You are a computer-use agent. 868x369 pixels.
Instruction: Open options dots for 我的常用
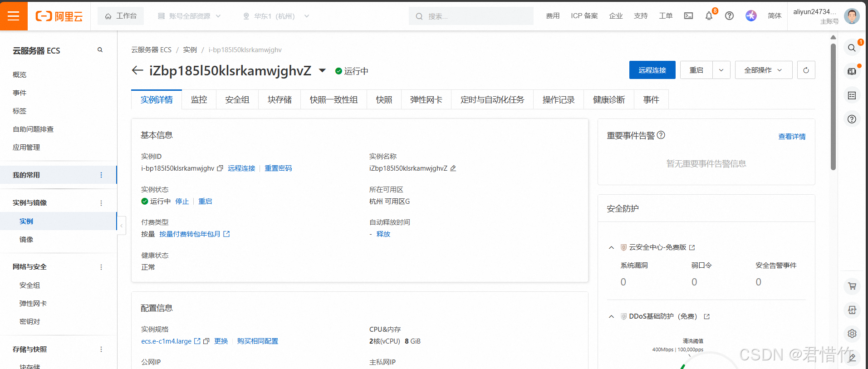(101, 175)
